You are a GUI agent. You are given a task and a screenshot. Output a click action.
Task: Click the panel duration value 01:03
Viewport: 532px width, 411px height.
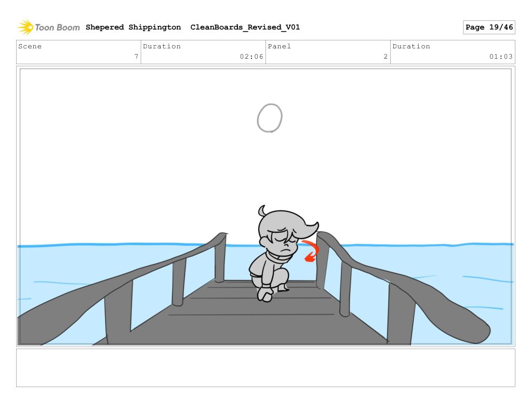click(x=501, y=57)
